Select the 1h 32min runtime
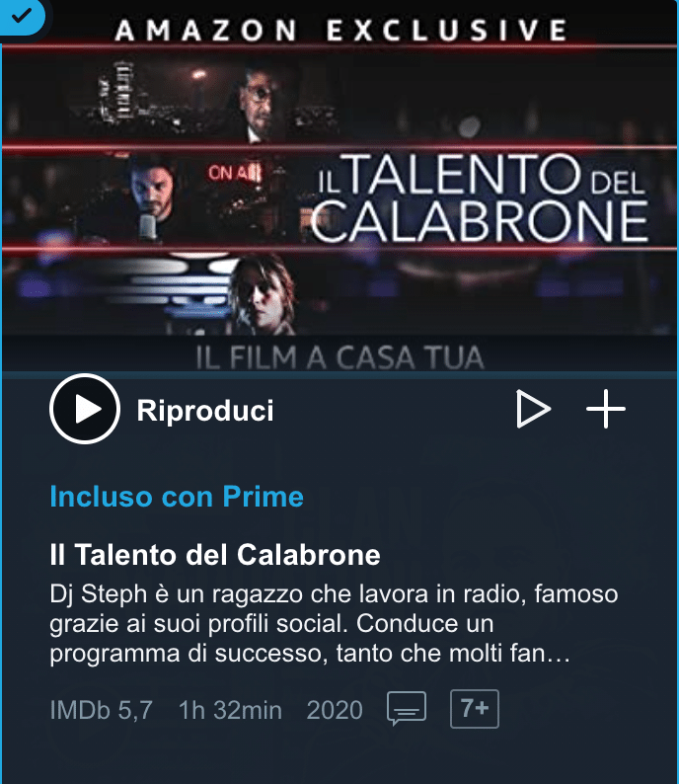679x784 pixels. (230, 710)
